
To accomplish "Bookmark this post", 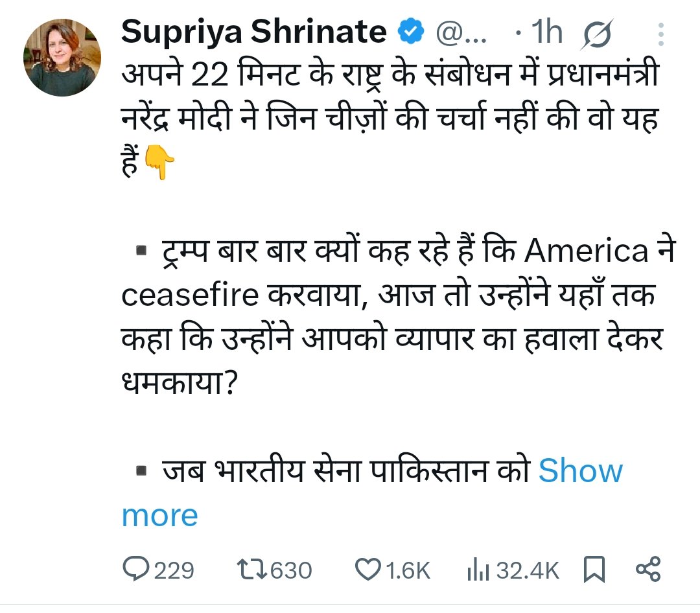I will [x=594, y=570].
